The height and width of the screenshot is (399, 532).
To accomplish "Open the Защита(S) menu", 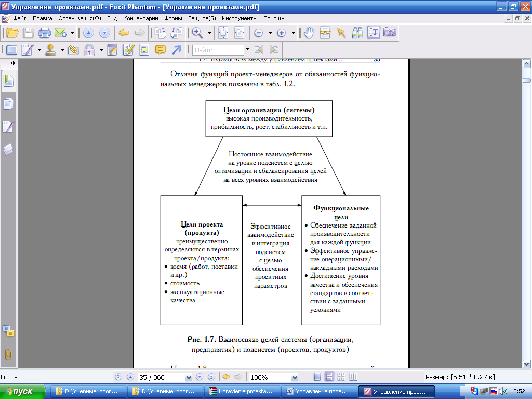I will [202, 18].
